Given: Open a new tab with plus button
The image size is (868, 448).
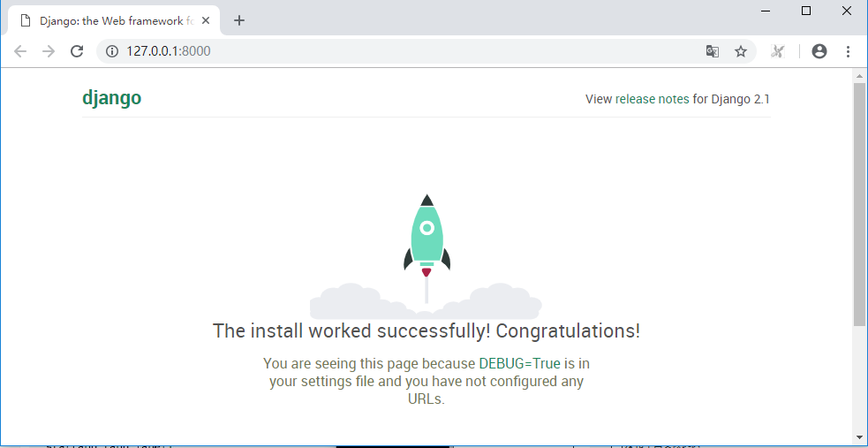Looking at the screenshot, I should [x=238, y=20].
